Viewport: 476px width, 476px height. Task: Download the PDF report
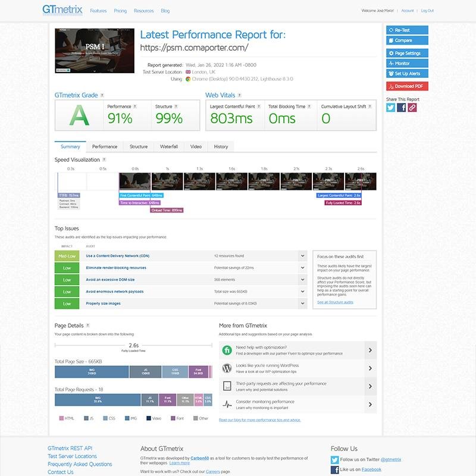(407, 86)
